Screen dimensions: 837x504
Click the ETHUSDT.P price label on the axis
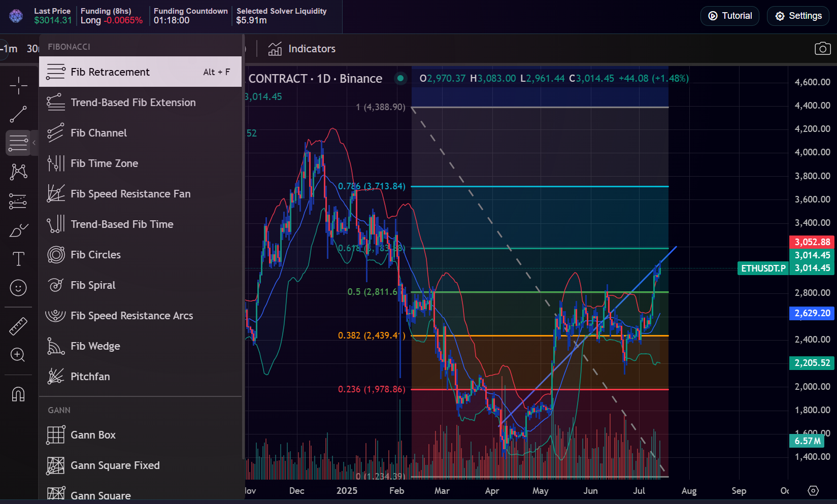[763, 268]
